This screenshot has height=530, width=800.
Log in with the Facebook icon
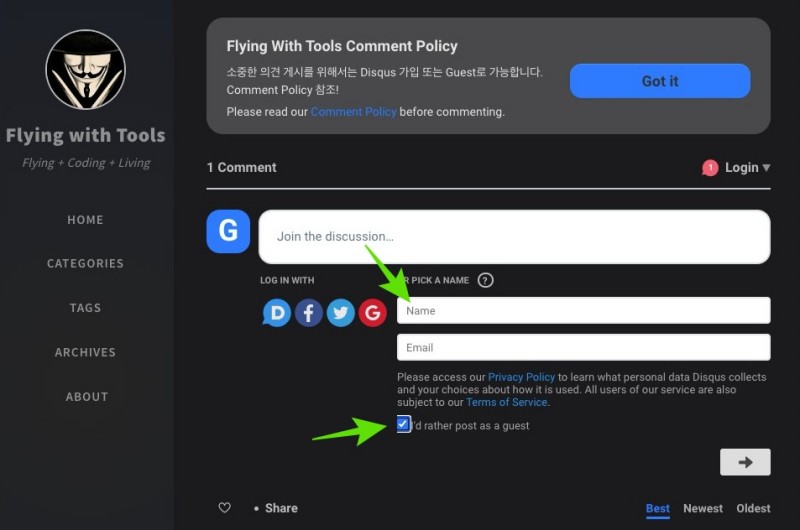309,313
